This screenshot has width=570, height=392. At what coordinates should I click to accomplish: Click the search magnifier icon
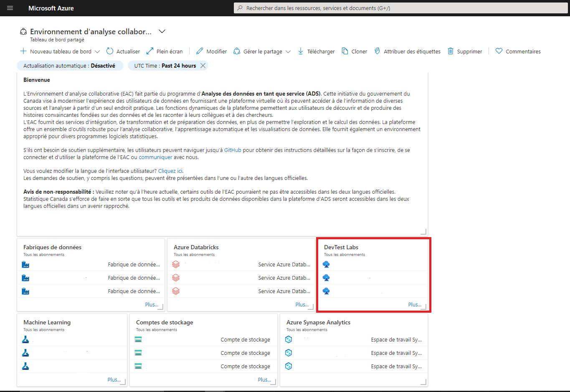(240, 8)
